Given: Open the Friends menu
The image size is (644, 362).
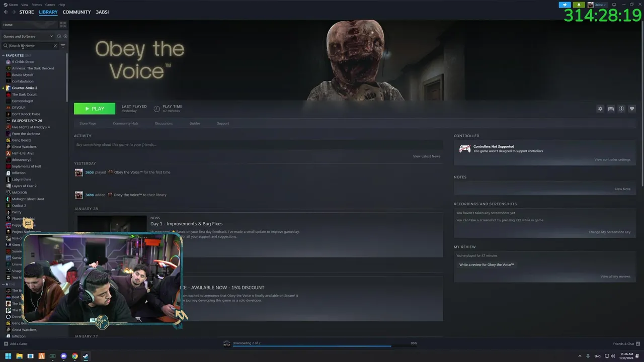Looking at the screenshot, I should pos(37,5).
